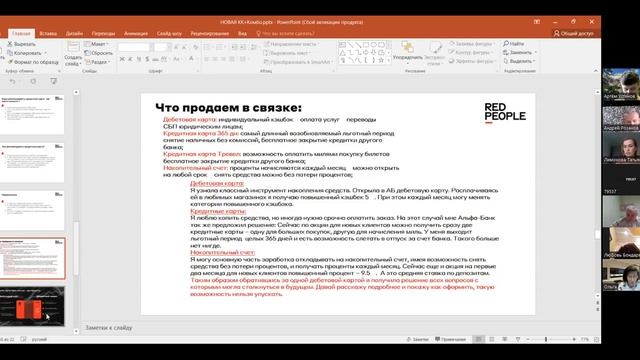640x360 pixels.
Task: Activate Формат по образцу (Format Painter)
Action: pos(33,62)
